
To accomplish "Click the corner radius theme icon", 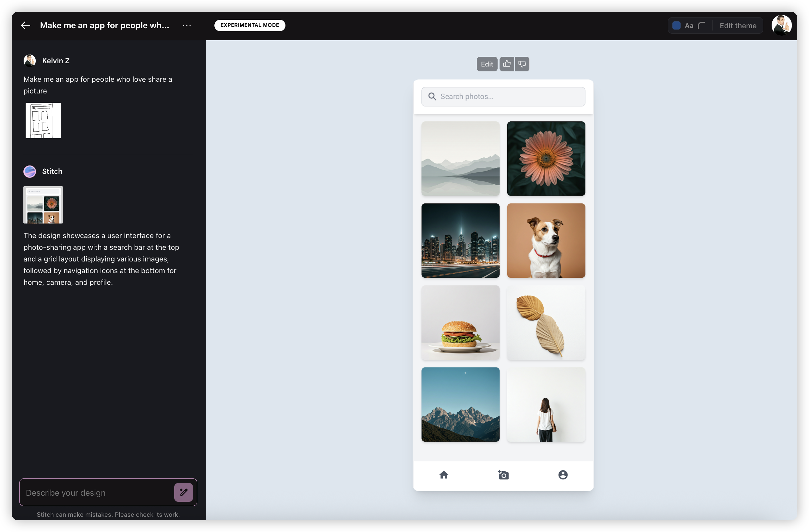I will 701,26.
